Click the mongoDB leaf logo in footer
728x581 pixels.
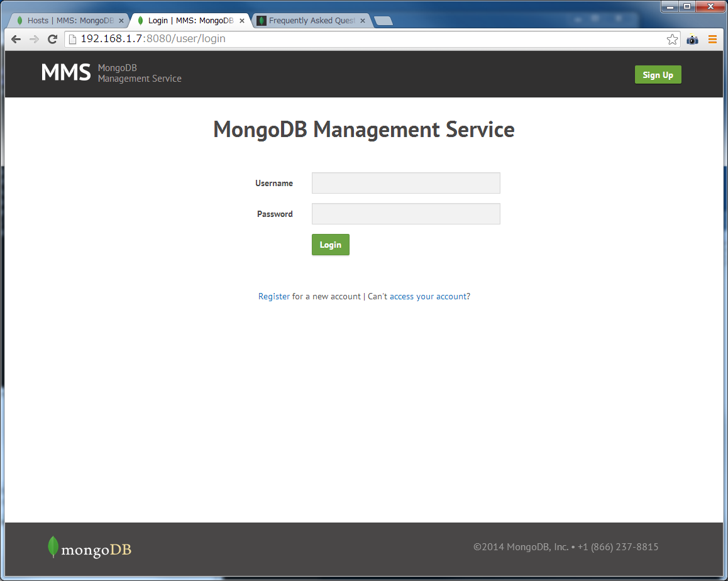click(90, 548)
